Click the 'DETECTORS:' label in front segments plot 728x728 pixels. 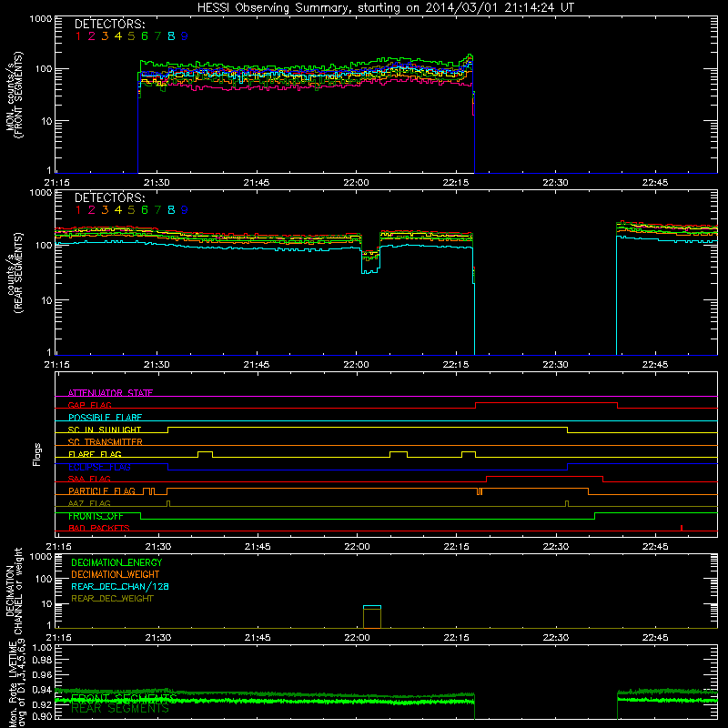pyautogui.click(x=109, y=25)
